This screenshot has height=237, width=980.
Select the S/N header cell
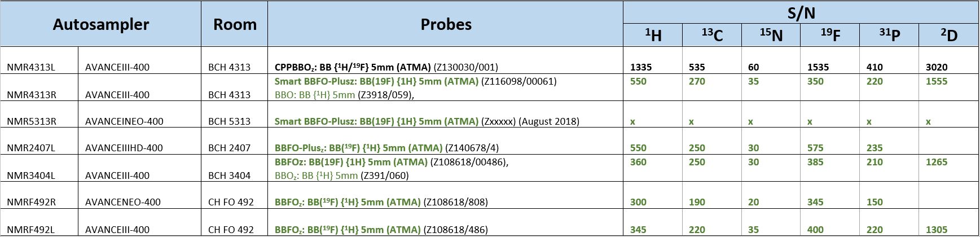click(x=801, y=12)
